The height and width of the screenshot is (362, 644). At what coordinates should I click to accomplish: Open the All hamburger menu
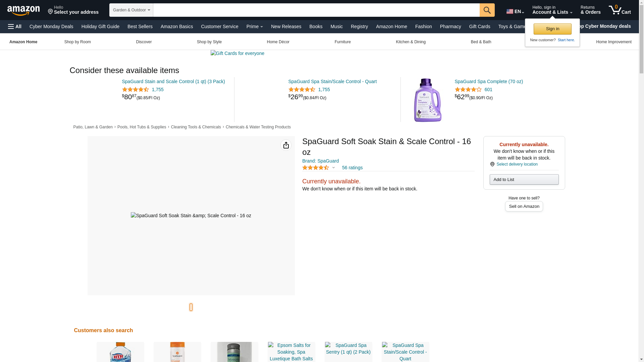coord(15,26)
